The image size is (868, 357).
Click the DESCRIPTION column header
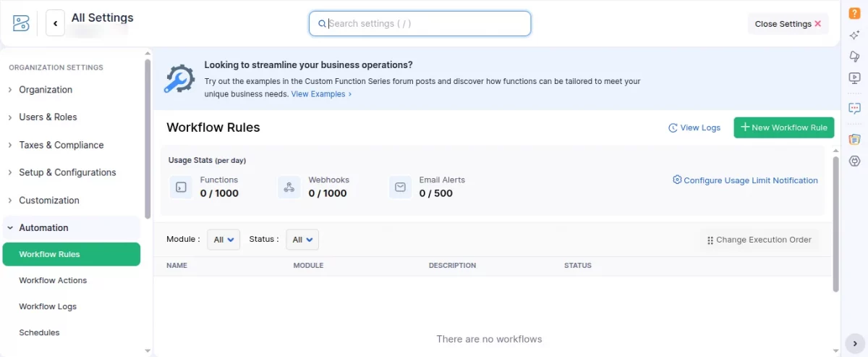(x=452, y=266)
